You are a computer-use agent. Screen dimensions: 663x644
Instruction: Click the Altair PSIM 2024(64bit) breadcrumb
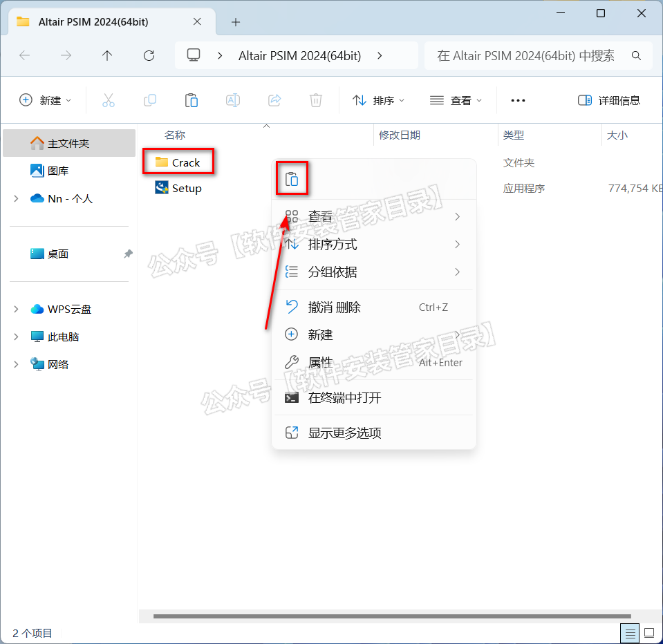(299, 55)
